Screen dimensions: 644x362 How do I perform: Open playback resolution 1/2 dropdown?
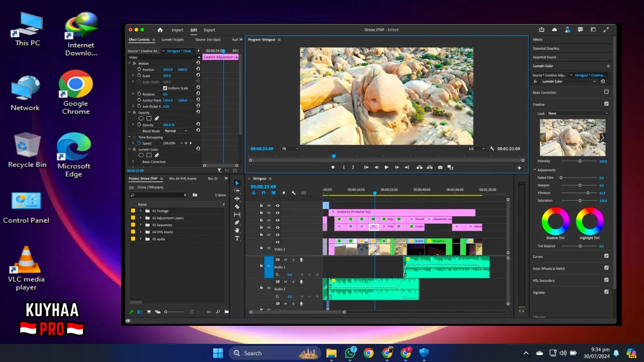[476, 149]
